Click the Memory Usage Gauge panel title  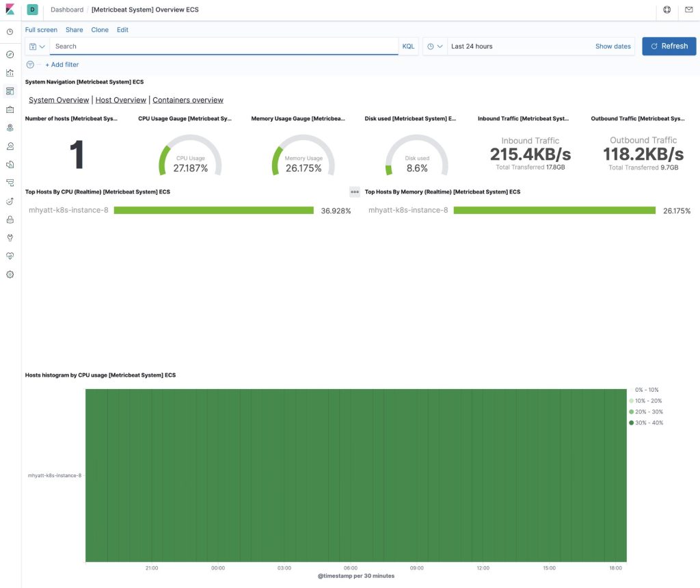pyautogui.click(x=298, y=119)
